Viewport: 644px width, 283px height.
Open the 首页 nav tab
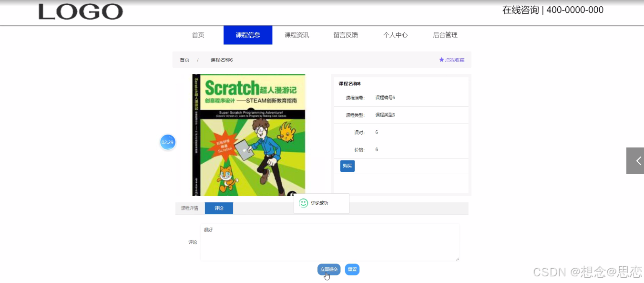point(198,35)
